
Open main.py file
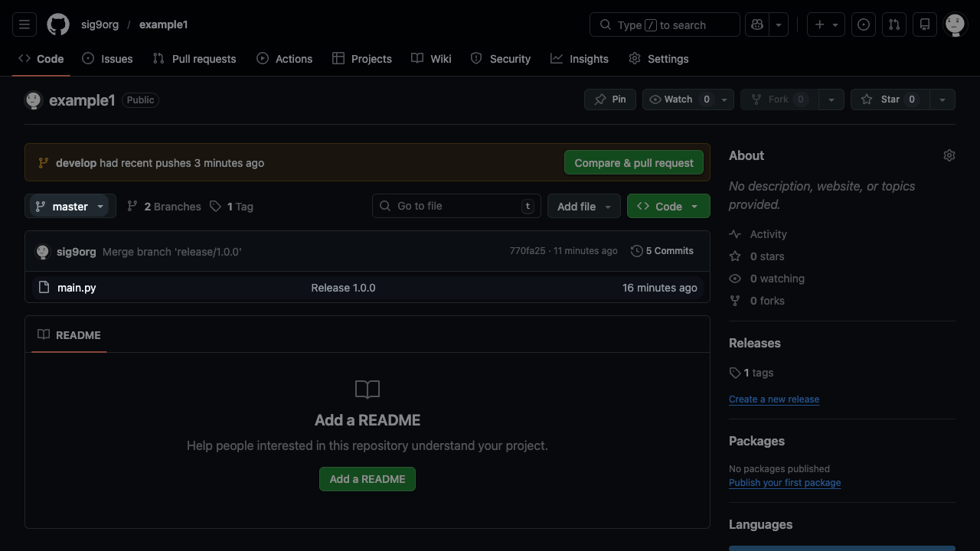(x=77, y=288)
